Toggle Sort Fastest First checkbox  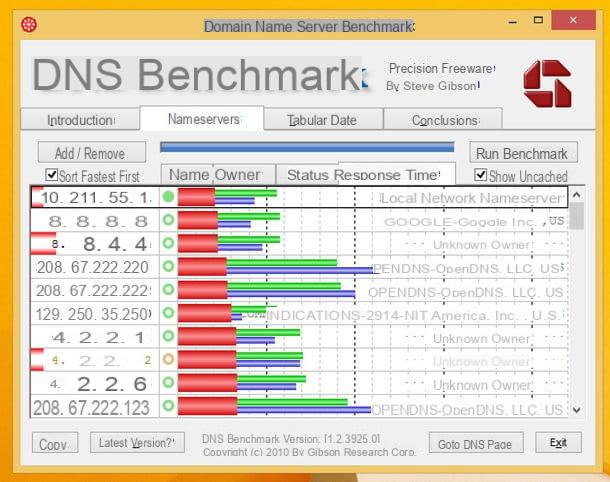point(51,175)
